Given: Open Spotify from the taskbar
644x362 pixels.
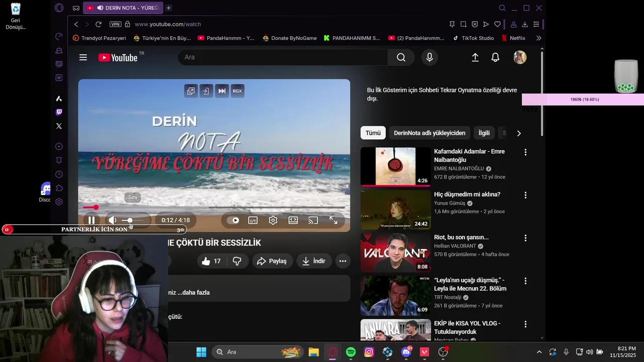Looking at the screenshot, I should tap(351, 352).
